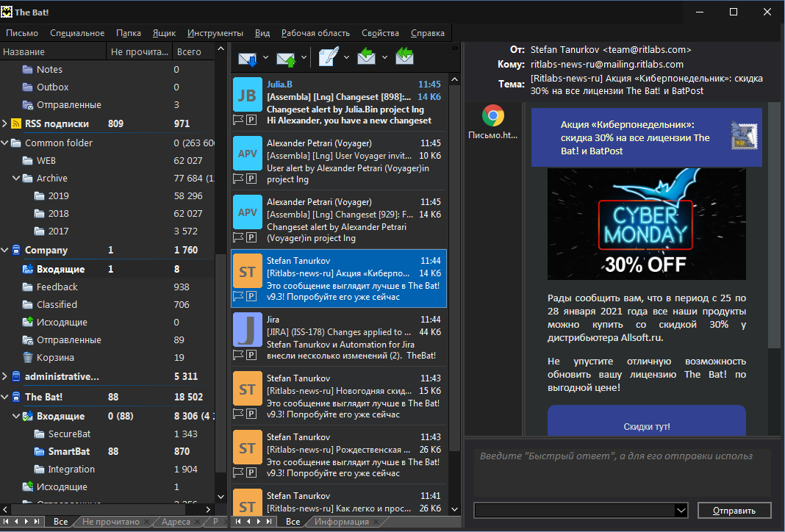The width and height of the screenshot is (785, 532).
Task: Open dropdown arrow next to New message icon
Action: (x=346, y=57)
